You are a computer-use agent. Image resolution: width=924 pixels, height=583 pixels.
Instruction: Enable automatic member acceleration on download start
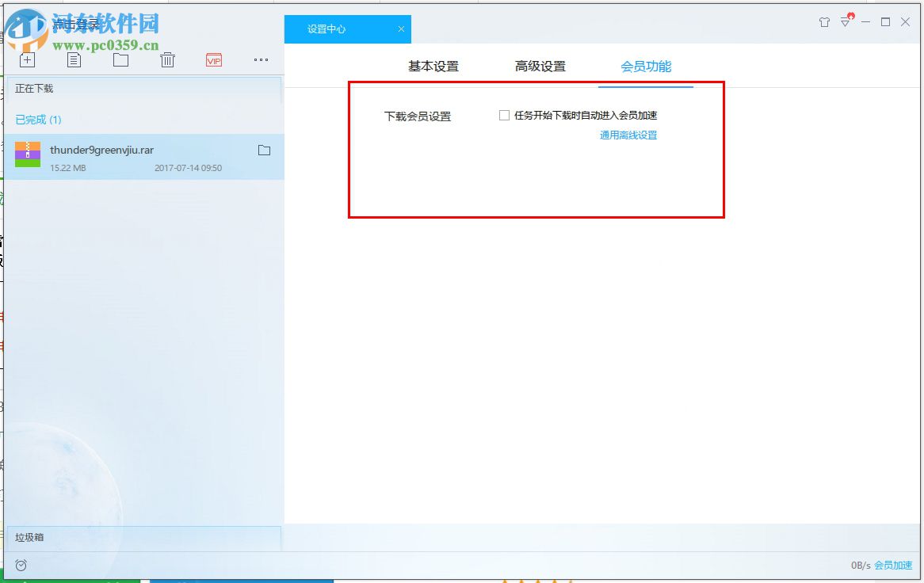click(504, 115)
